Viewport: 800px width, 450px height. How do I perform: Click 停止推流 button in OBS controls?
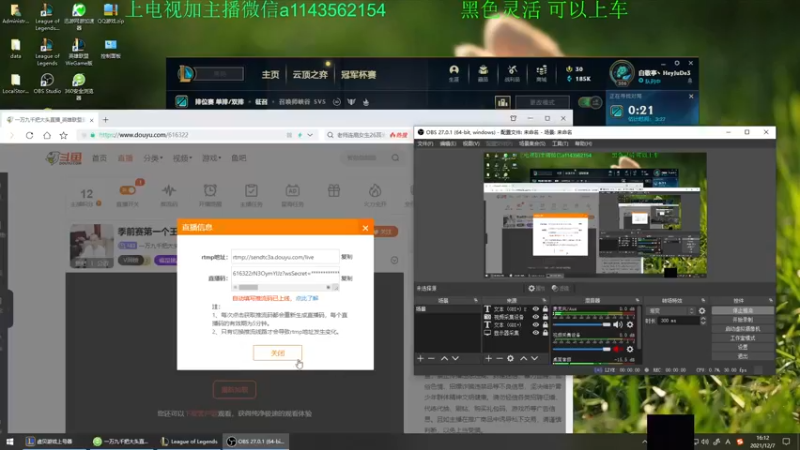coord(742,311)
